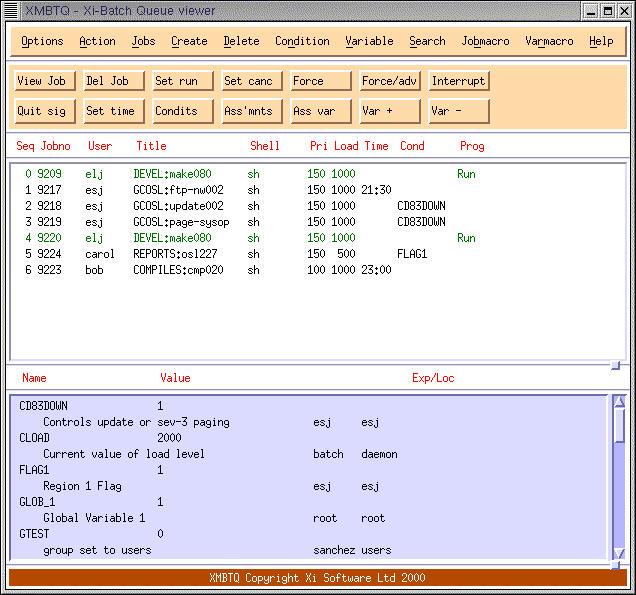Click the variable list scroll down arrow

619,552
